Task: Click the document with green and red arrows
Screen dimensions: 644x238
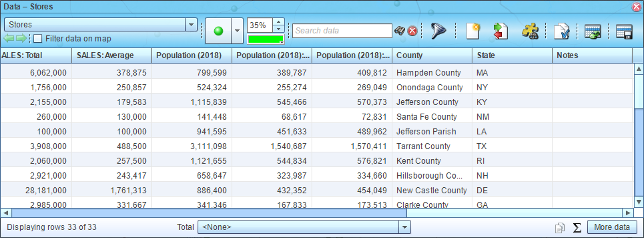Action: [501, 31]
